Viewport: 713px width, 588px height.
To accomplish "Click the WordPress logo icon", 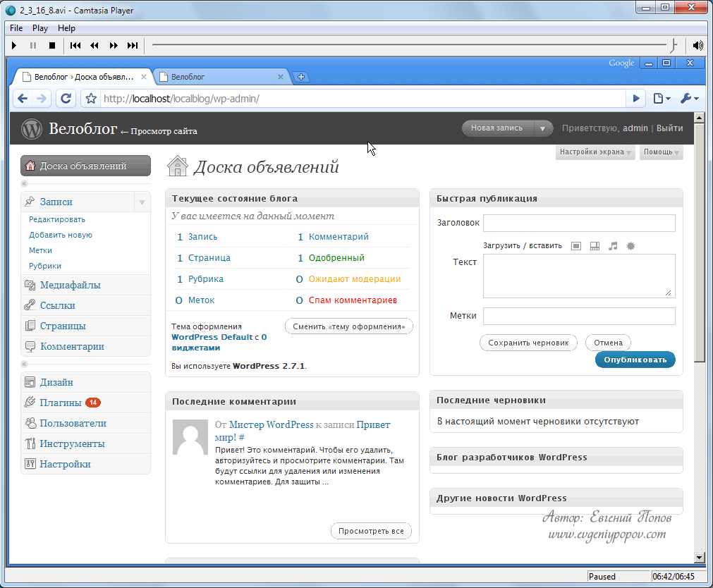I will tap(32, 129).
